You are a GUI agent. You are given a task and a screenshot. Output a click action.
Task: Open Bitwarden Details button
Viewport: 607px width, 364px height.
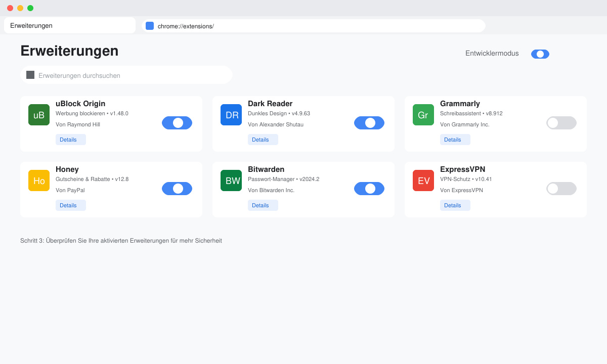263,205
